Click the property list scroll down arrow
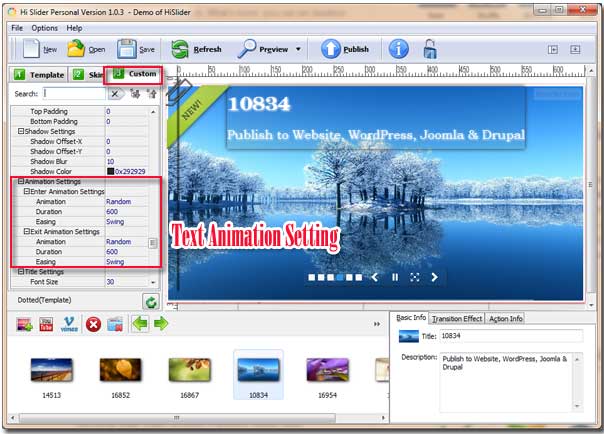Screen dimensions: 604x434 pos(153,282)
